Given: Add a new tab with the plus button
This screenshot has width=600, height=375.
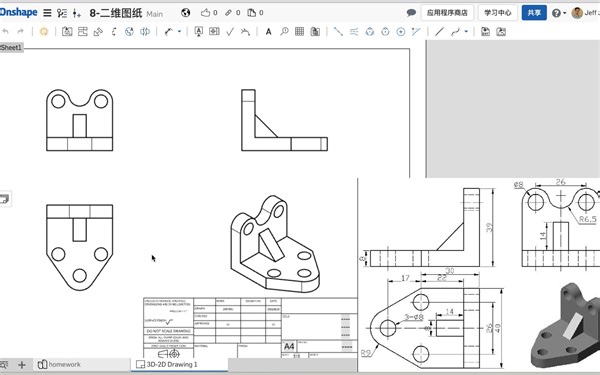Looking at the screenshot, I should pyautogui.click(x=22, y=365).
